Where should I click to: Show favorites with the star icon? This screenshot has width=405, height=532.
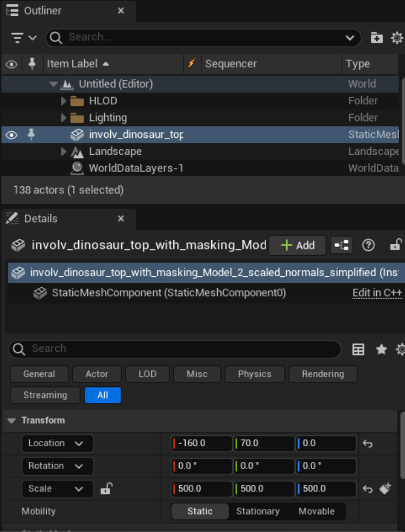382,350
